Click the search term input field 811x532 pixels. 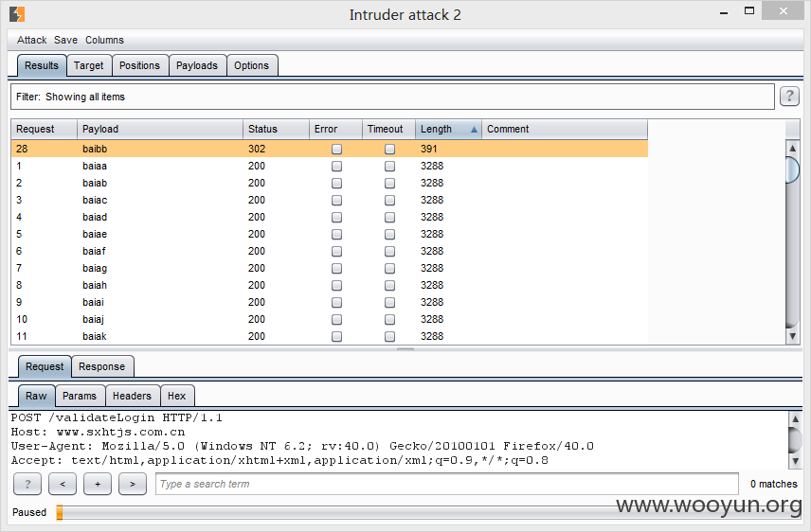tap(447, 484)
